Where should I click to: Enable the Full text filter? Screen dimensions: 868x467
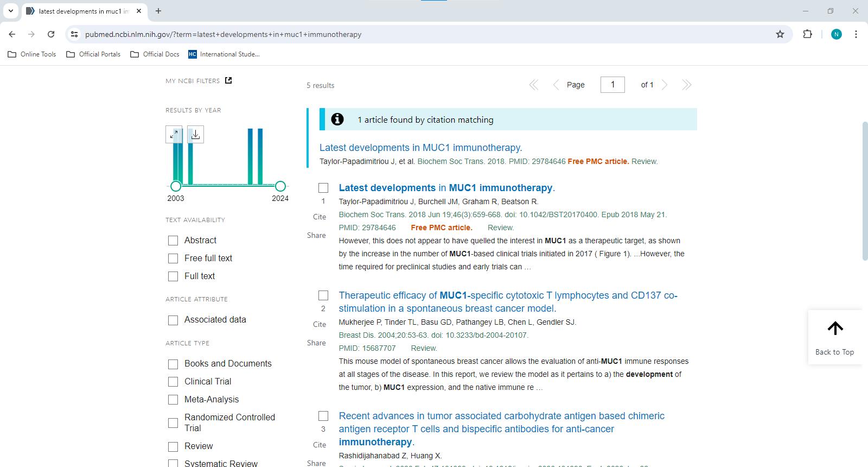point(173,276)
